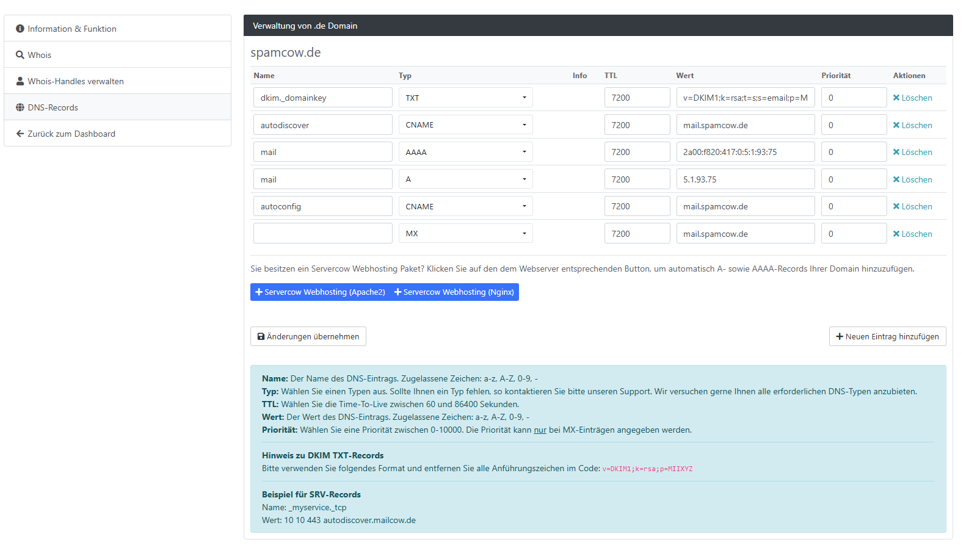Open AAAA type dropdown of mail row
This screenshot has height=545, width=980.
[466, 152]
